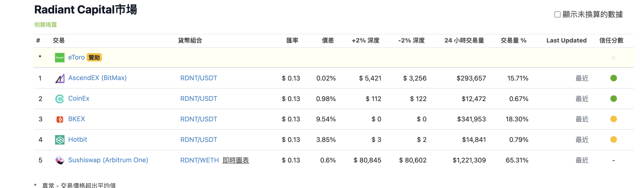Open the eToro exchange link
Viewport: 644px width, 188px height.
click(76, 57)
